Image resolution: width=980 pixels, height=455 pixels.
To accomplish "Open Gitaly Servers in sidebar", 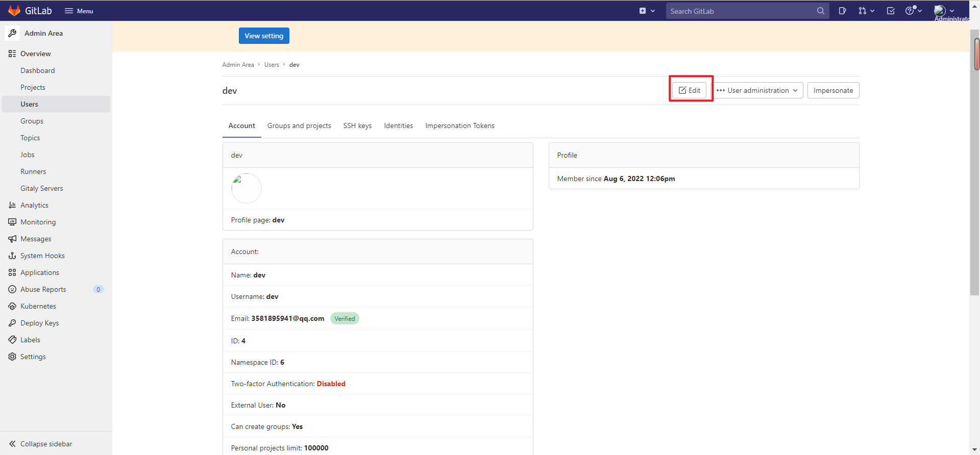I will pyautogui.click(x=42, y=188).
